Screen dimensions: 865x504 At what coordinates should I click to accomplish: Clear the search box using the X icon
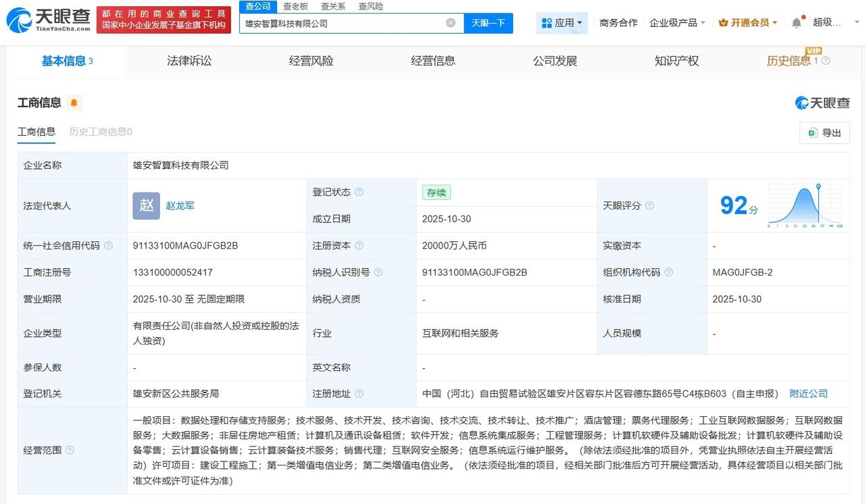click(x=450, y=22)
